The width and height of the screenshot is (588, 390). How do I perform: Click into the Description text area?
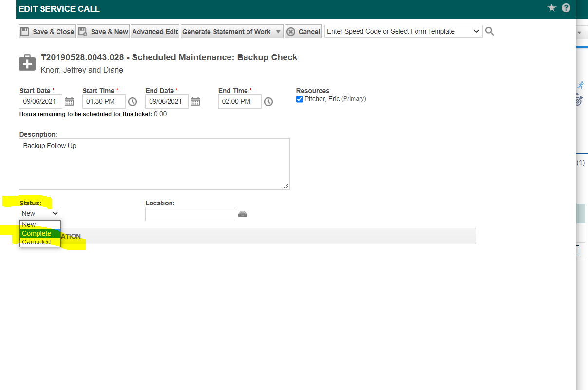point(154,164)
